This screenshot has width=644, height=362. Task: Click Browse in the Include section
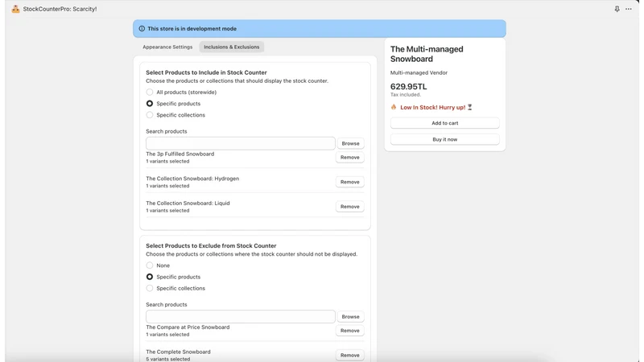[350, 143]
